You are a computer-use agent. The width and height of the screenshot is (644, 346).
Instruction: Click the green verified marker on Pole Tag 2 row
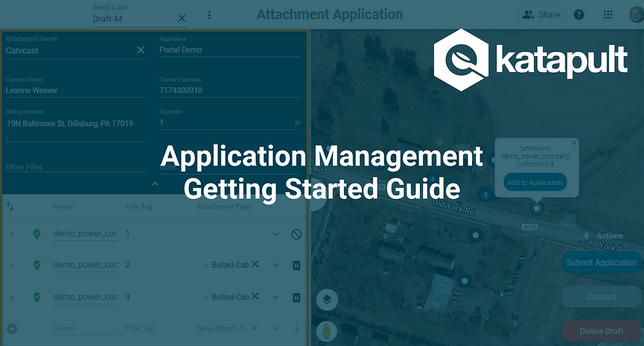[x=37, y=265]
